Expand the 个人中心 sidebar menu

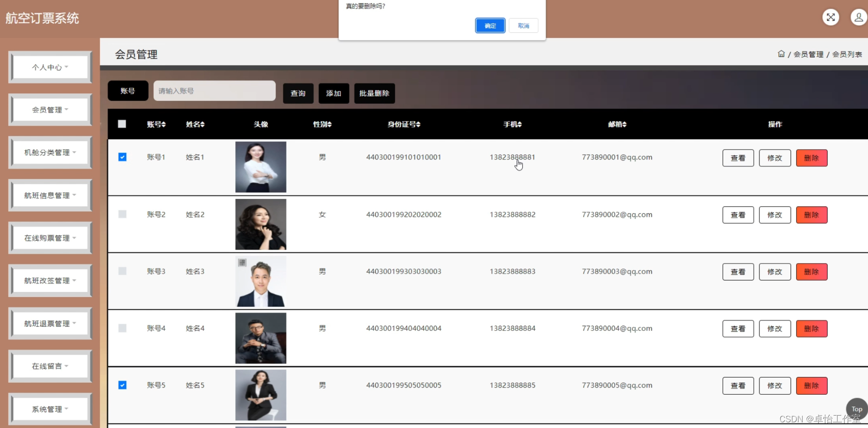pyautogui.click(x=50, y=67)
